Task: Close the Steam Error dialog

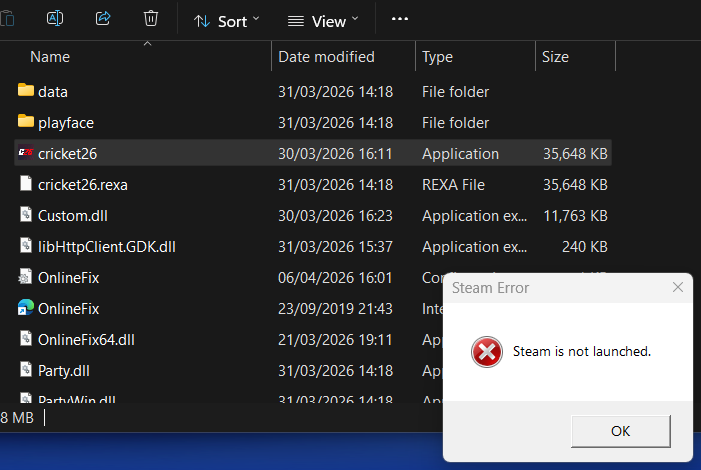Action: point(678,287)
